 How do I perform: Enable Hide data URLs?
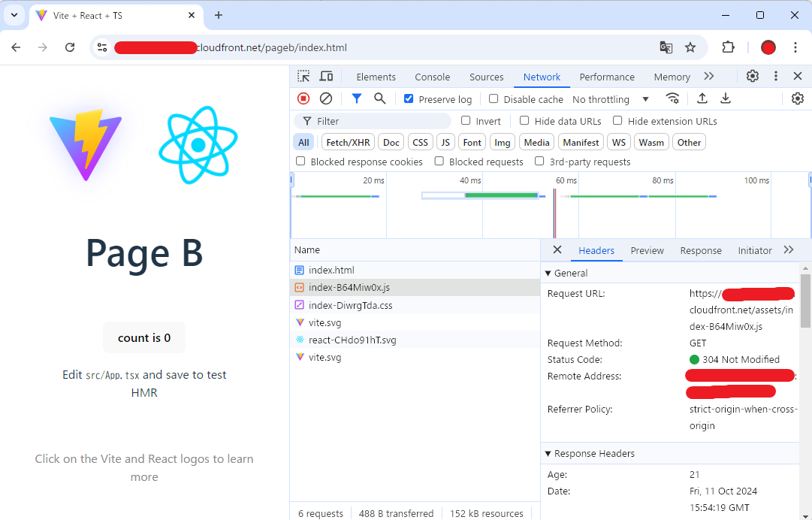[x=524, y=120]
